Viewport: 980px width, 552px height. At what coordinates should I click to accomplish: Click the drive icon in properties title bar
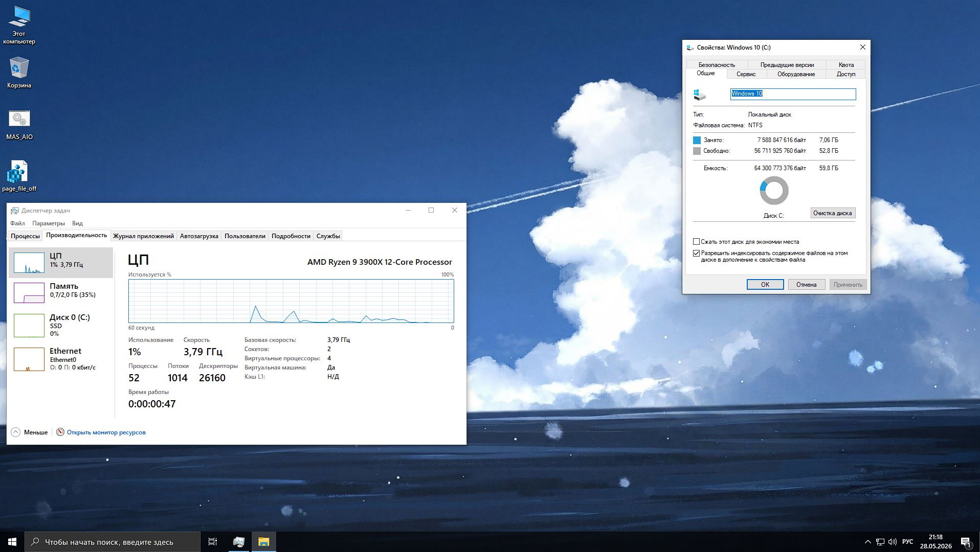click(x=690, y=48)
